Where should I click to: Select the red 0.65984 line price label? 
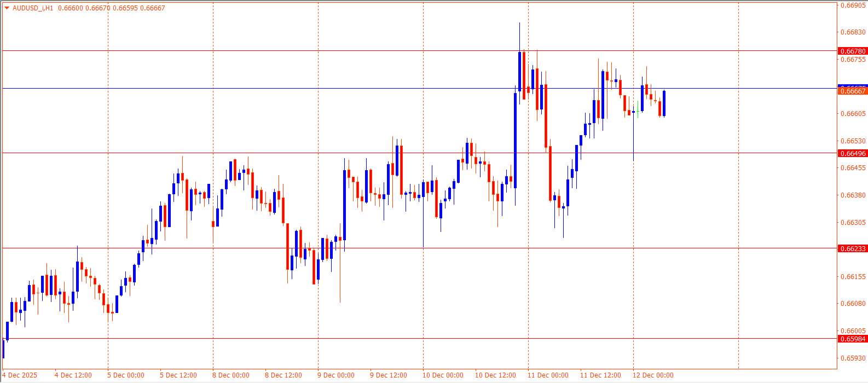click(853, 339)
